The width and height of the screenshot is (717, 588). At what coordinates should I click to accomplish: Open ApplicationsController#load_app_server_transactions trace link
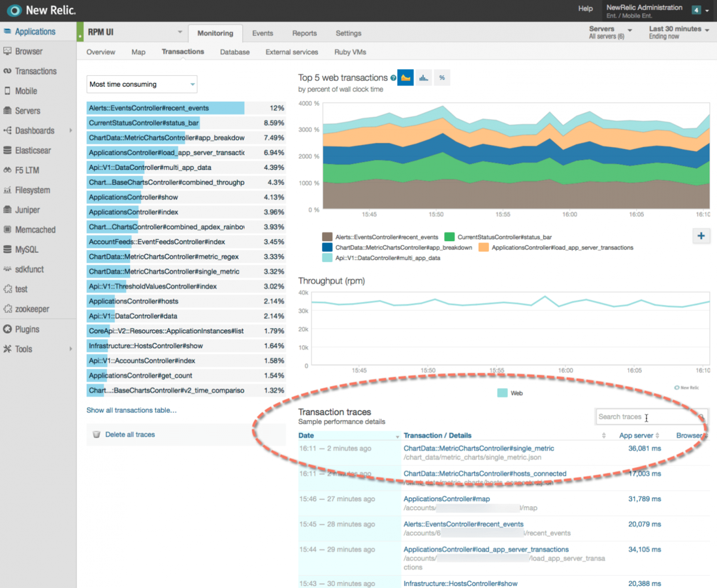[486, 549]
